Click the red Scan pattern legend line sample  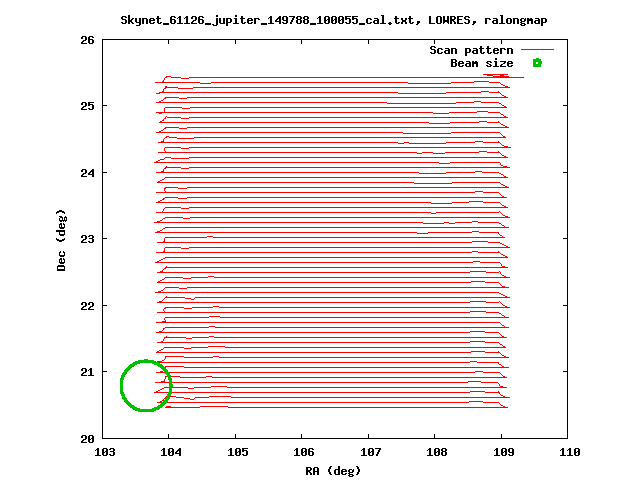coord(537,50)
